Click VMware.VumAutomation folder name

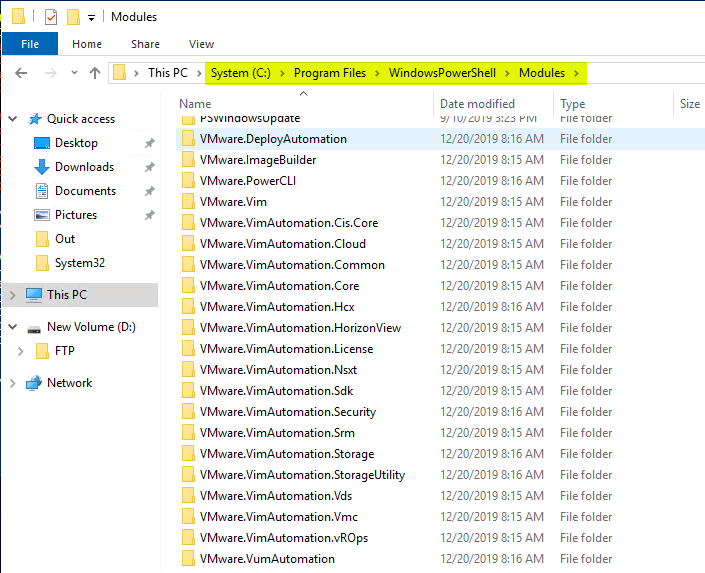267,559
